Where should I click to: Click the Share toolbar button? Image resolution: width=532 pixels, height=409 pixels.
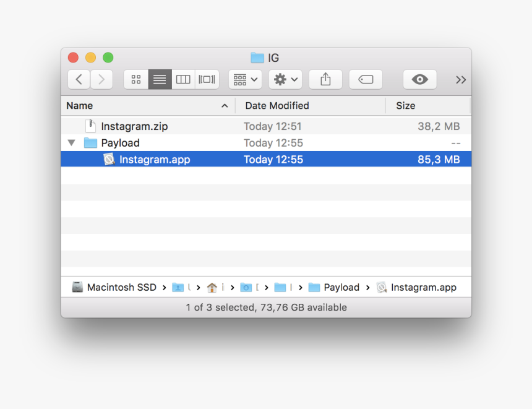pos(325,79)
